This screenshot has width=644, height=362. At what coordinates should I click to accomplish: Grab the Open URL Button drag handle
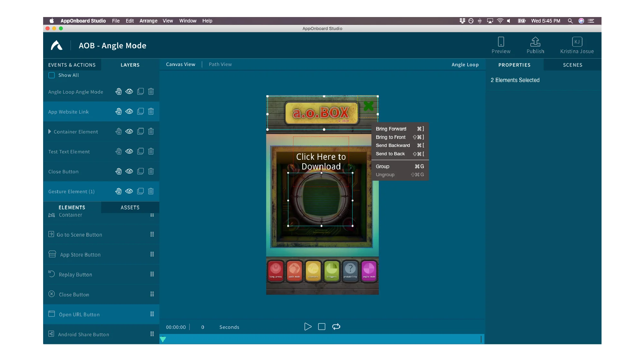click(152, 314)
